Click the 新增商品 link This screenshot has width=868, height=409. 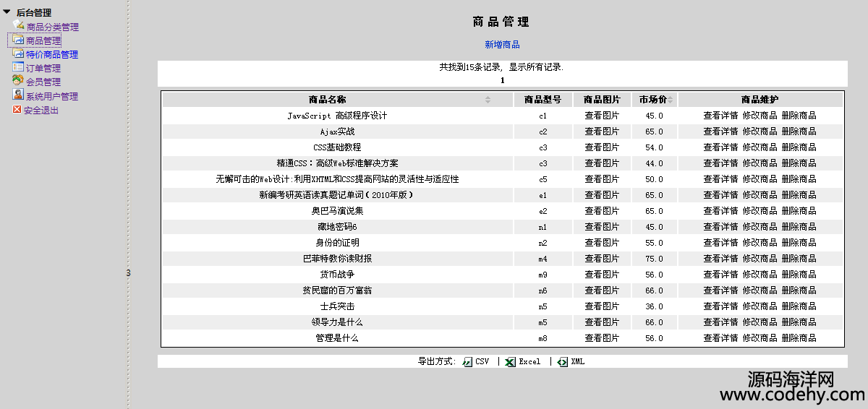[502, 45]
